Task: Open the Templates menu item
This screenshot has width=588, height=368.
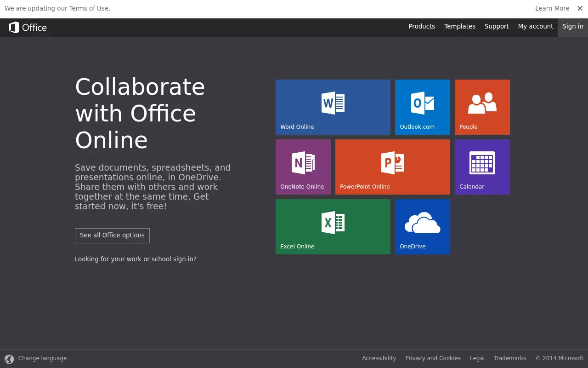Action: (460, 27)
